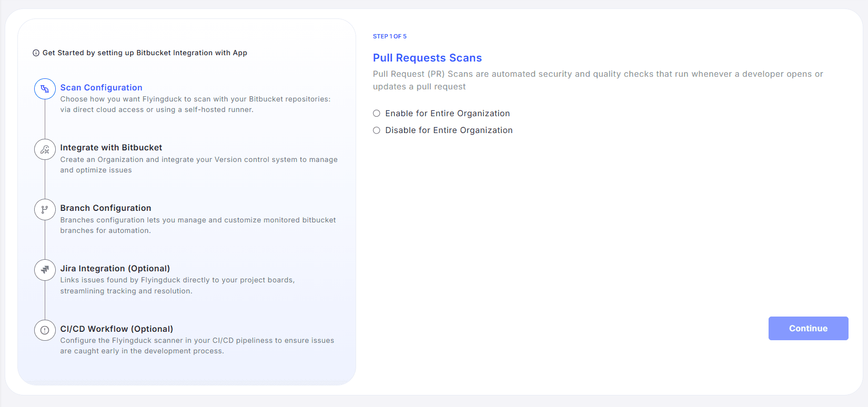Click the Scan Configuration description text

coord(195,104)
